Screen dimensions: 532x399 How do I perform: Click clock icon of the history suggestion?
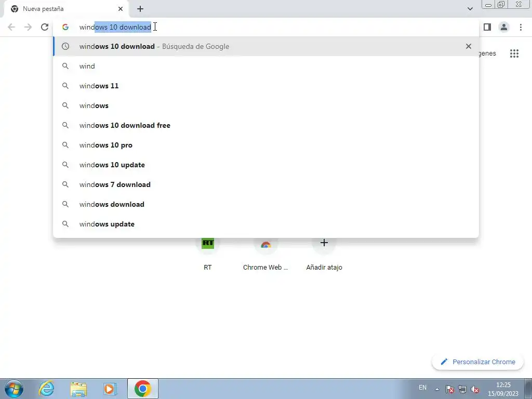tap(65, 46)
